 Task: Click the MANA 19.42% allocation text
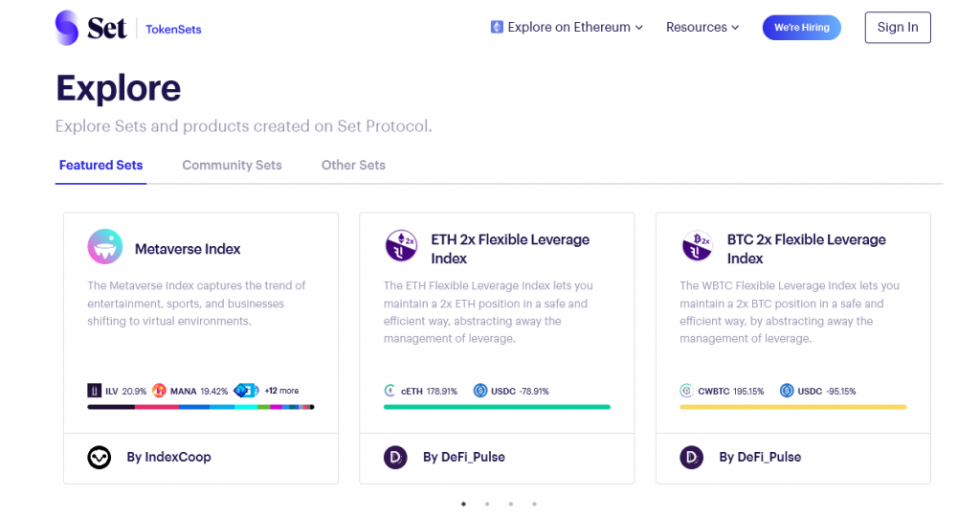[x=199, y=392]
